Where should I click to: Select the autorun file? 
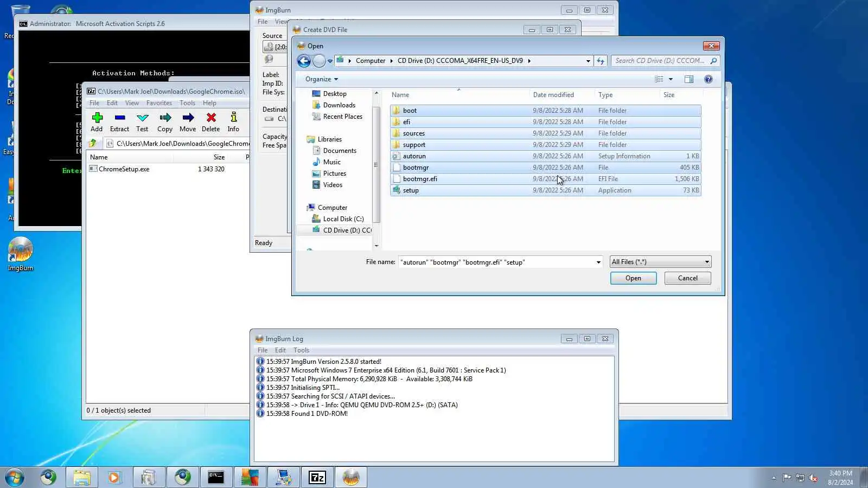coord(546,156)
